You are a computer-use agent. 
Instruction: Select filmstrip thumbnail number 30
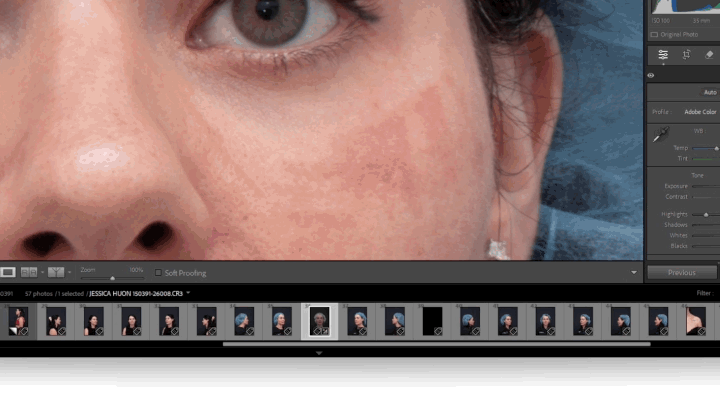tap(94, 321)
